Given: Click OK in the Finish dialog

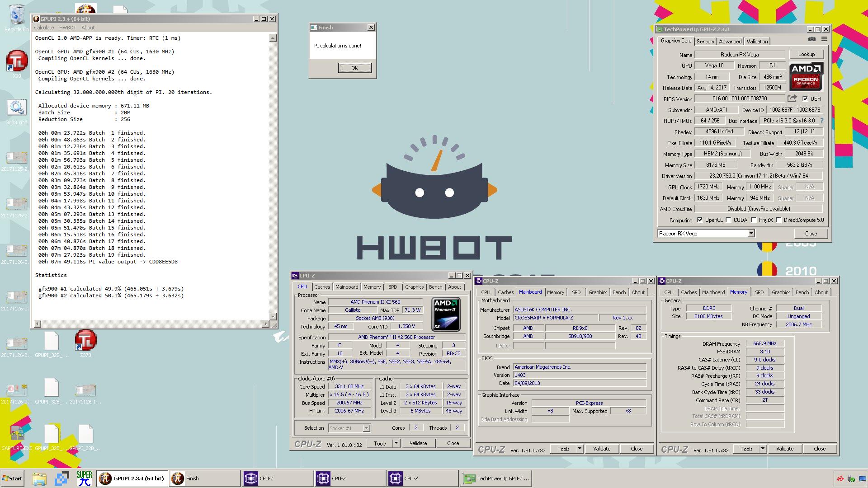Looking at the screenshot, I should coord(355,68).
